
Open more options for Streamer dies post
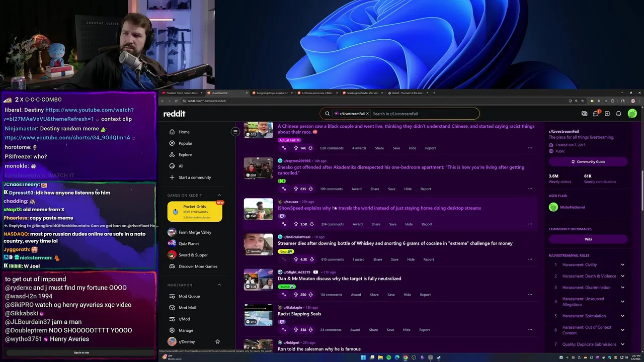coord(530,259)
